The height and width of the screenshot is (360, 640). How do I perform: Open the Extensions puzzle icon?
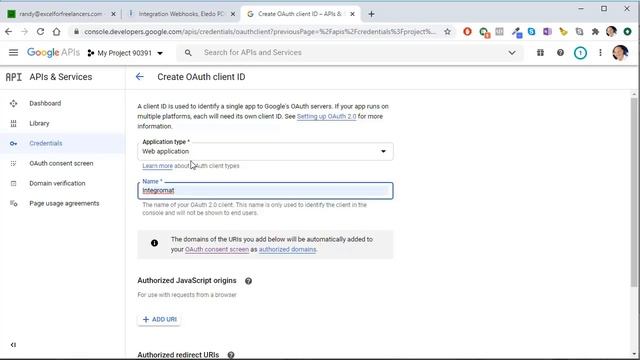point(595,31)
